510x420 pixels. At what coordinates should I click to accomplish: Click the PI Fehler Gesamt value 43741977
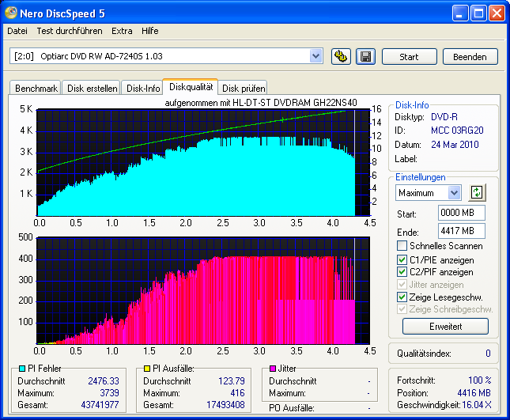pos(100,405)
